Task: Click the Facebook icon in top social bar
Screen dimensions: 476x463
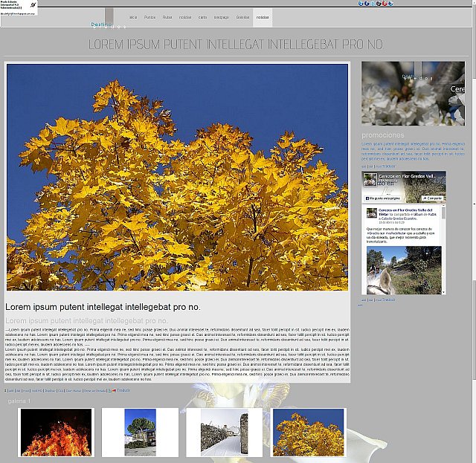Action: [x=367, y=4]
